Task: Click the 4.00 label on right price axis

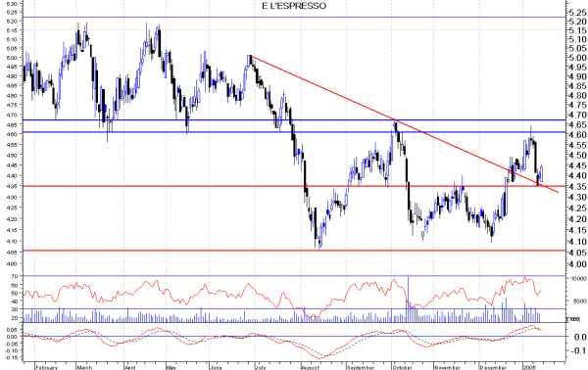Action: pyautogui.click(x=577, y=264)
